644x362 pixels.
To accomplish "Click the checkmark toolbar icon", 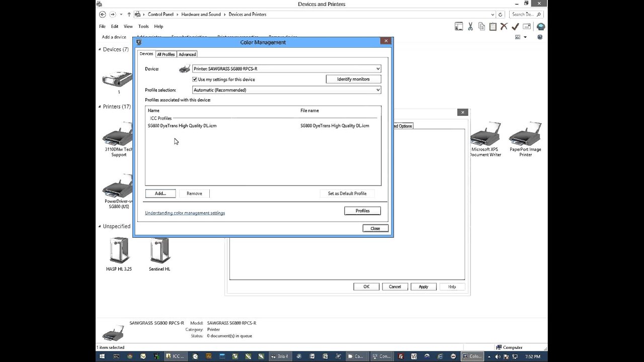I will click(x=515, y=27).
